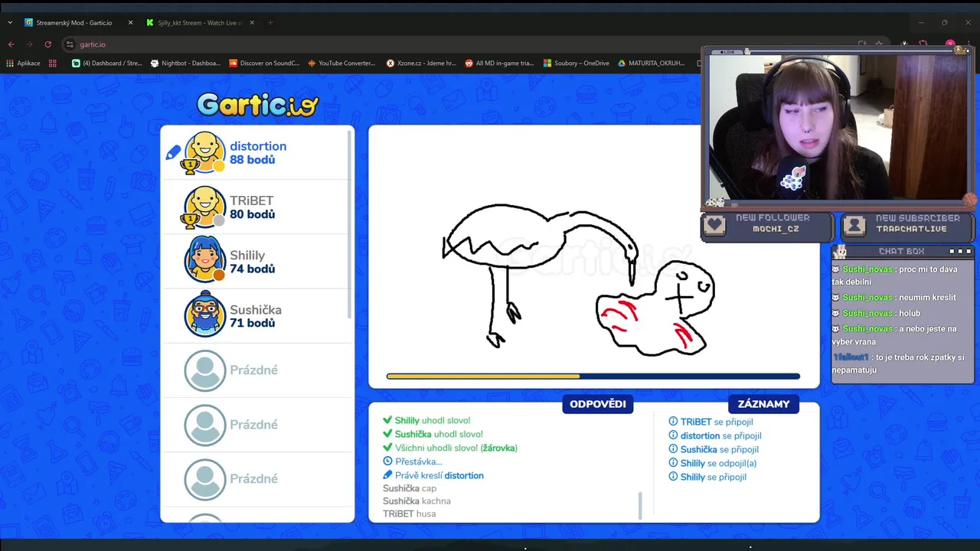
Task: Click the pink grid bookmark icon
Action: pos(53,64)
